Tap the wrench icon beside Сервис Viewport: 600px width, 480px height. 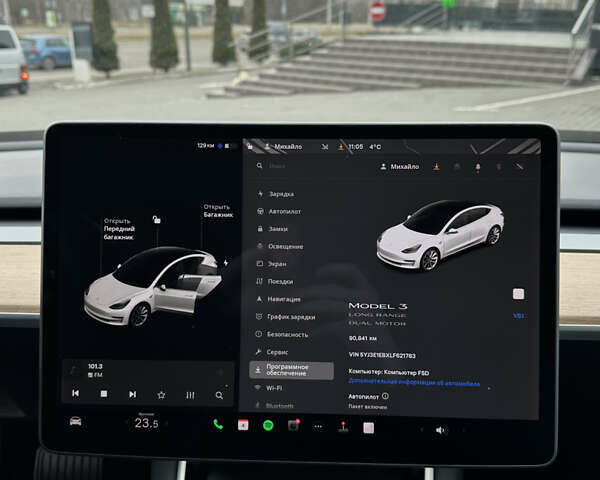pyautogui.click(x=259, y=351)
